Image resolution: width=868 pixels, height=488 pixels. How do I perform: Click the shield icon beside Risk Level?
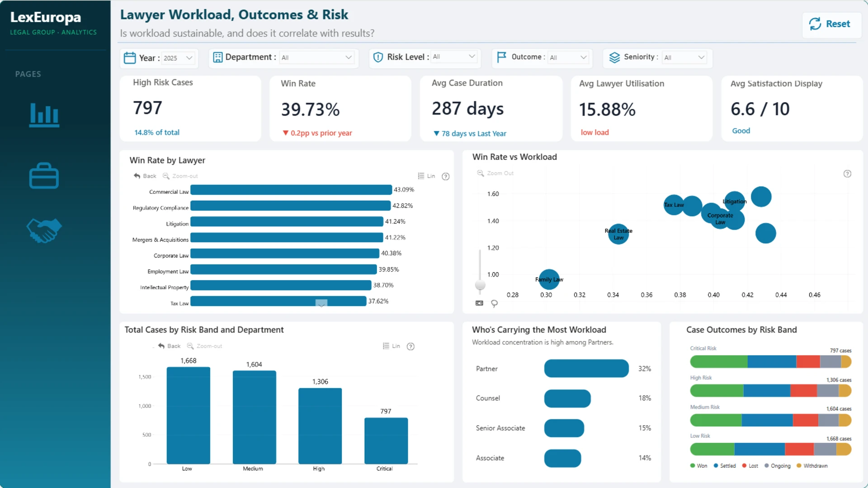[x=378, y=57]
